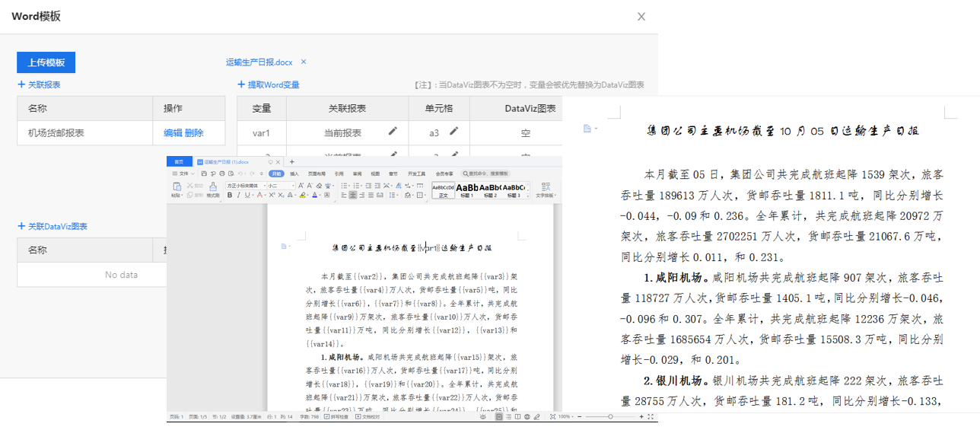This screenshot has width=980, height=430.
Task: Open the 运输生产日报.docx uploaded file link
Action: tap(259, 62)
